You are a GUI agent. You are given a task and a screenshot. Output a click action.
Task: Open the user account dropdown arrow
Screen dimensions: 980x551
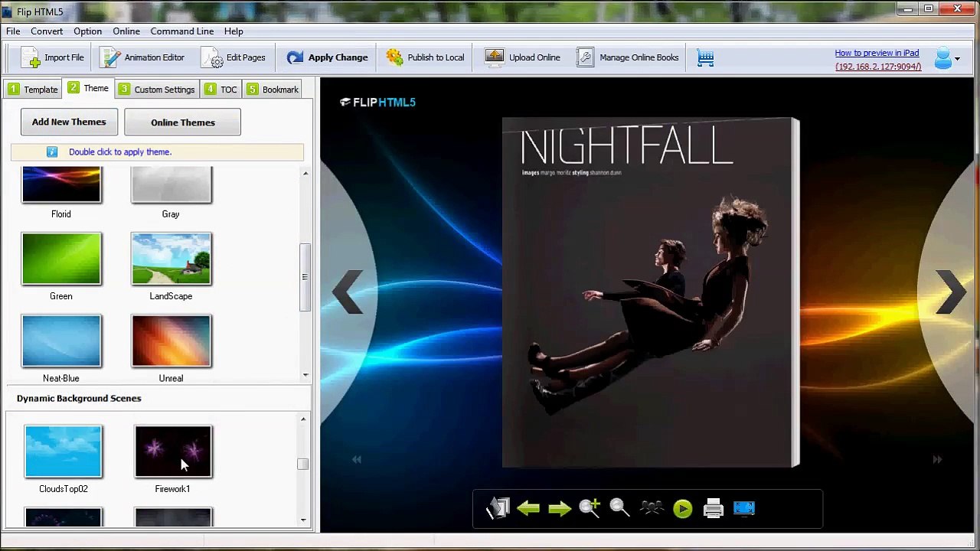[957, 59]
